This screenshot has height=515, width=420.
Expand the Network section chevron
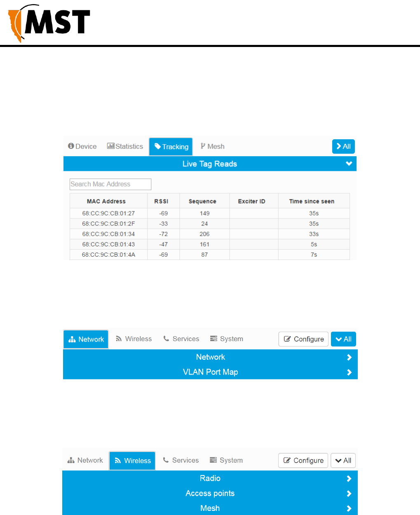(350, 357)
